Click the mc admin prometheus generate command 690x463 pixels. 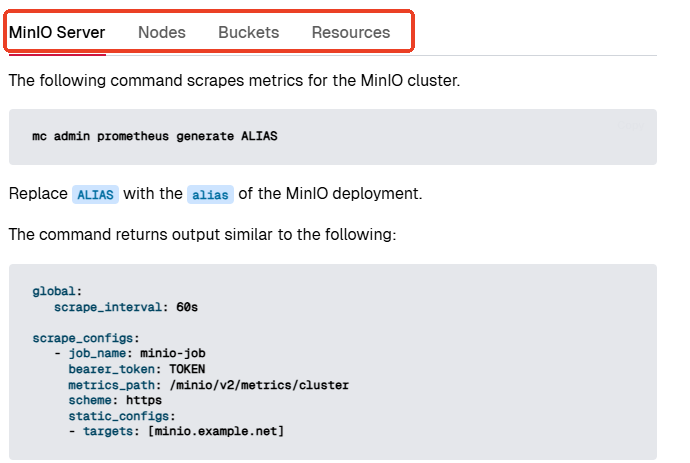coord(154,136)
